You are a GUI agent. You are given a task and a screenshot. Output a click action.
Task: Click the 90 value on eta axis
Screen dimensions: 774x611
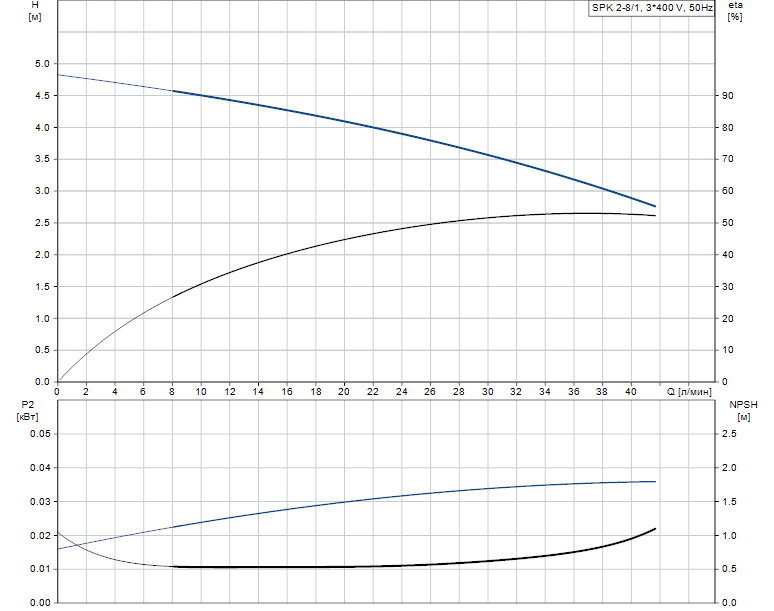(x=728, y=96)
